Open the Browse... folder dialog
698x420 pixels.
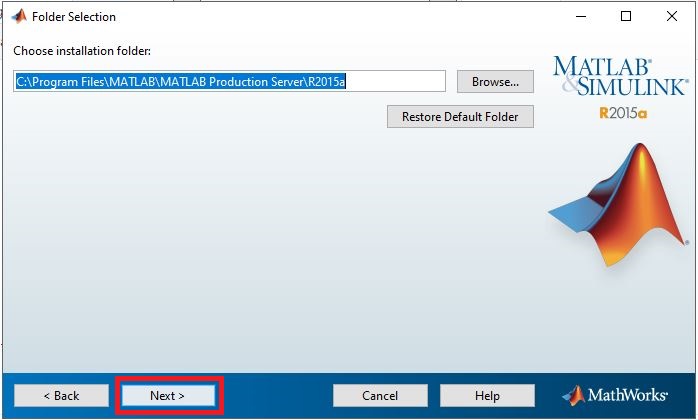(495, 82)
